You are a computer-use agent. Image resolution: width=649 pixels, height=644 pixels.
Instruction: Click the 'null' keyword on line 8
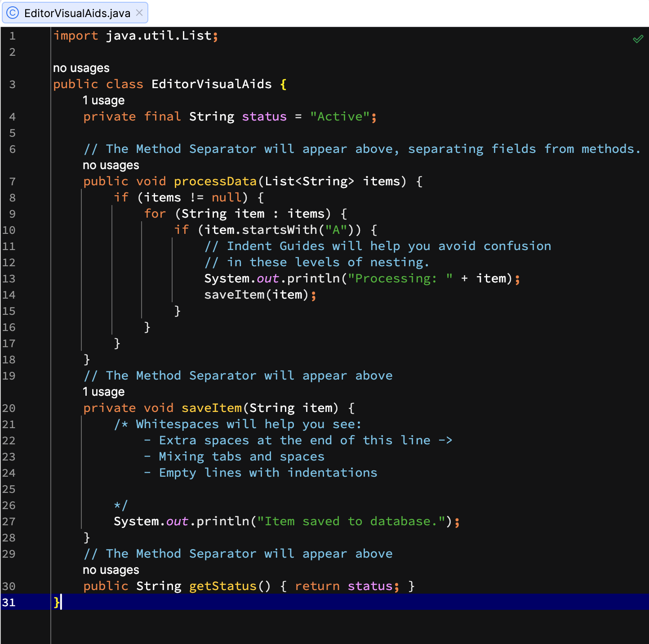coord(227,197)
